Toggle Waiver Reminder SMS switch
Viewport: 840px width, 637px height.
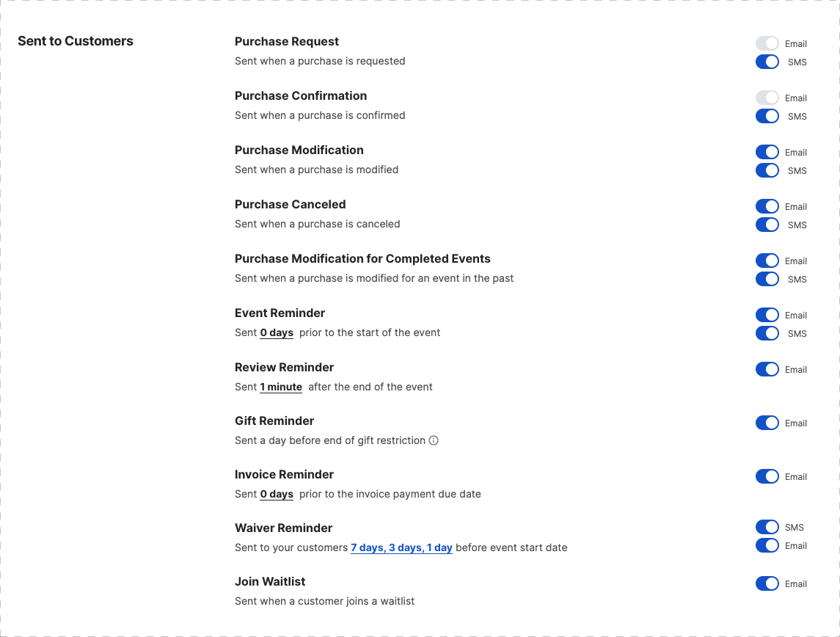coord(767,527)
